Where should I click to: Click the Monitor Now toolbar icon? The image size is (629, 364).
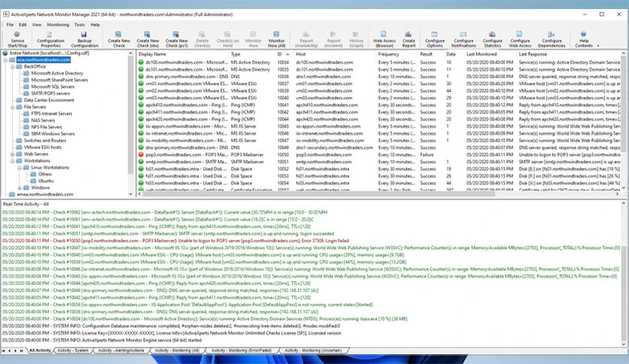point(253,35)
